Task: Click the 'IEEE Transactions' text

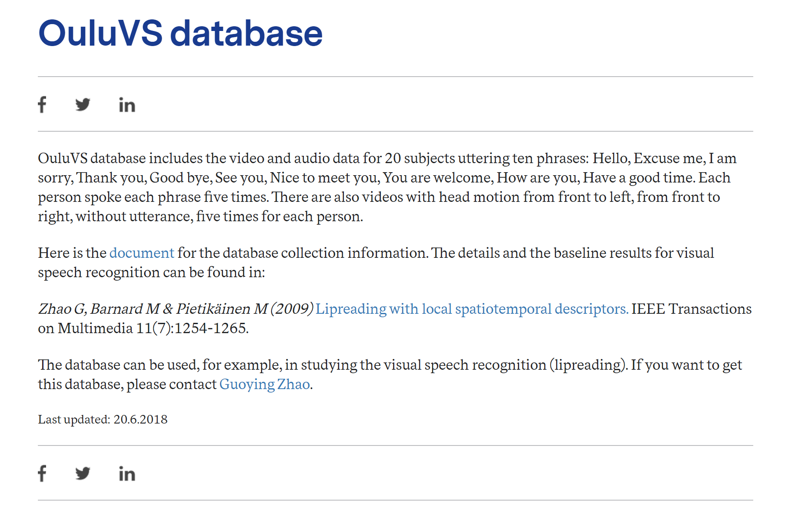Action: pyautogui.click(x=691, y=309)
